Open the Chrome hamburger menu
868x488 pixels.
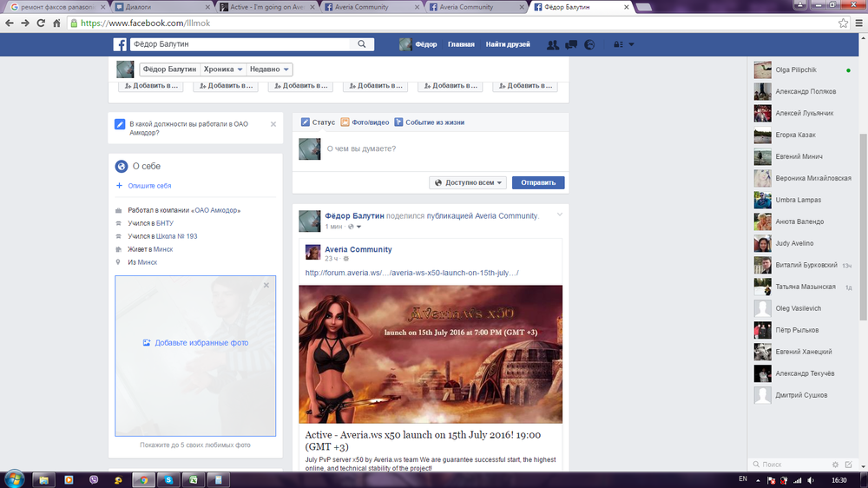point(859,23)
